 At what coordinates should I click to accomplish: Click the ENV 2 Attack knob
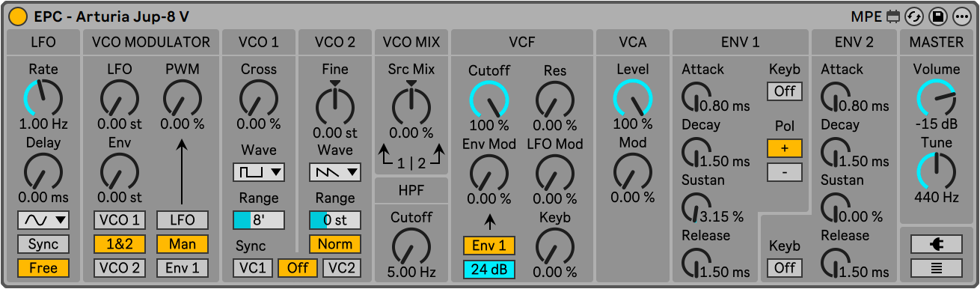point(835,96)
